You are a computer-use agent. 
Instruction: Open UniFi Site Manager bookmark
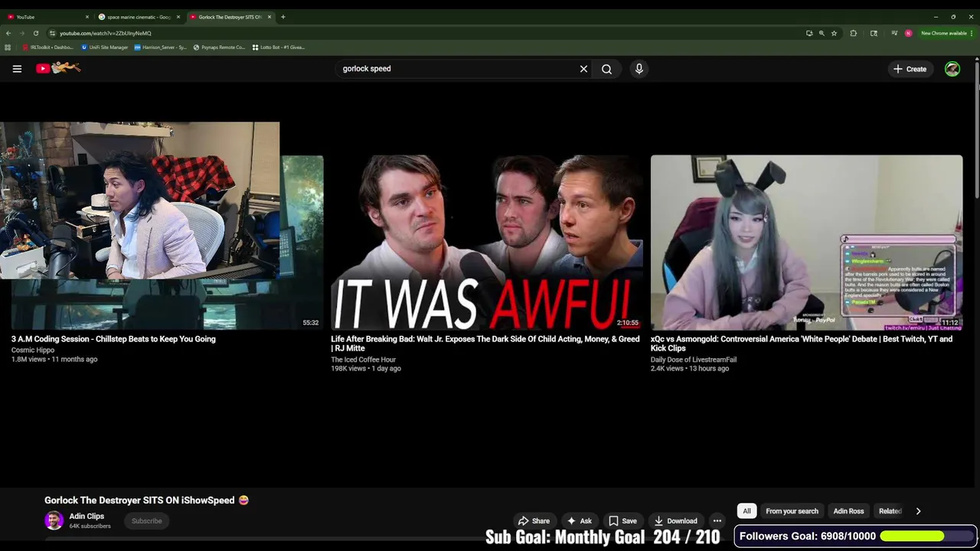(x=105, y=47)
